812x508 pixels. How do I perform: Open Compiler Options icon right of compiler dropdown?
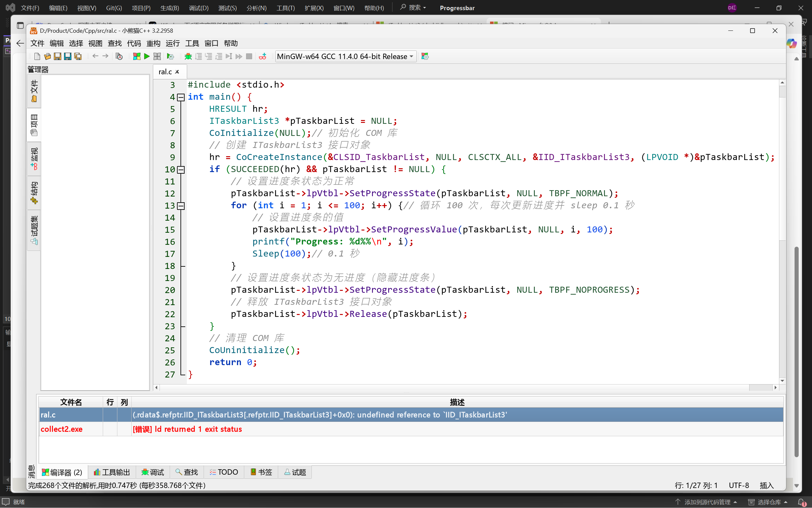point(425,57)
